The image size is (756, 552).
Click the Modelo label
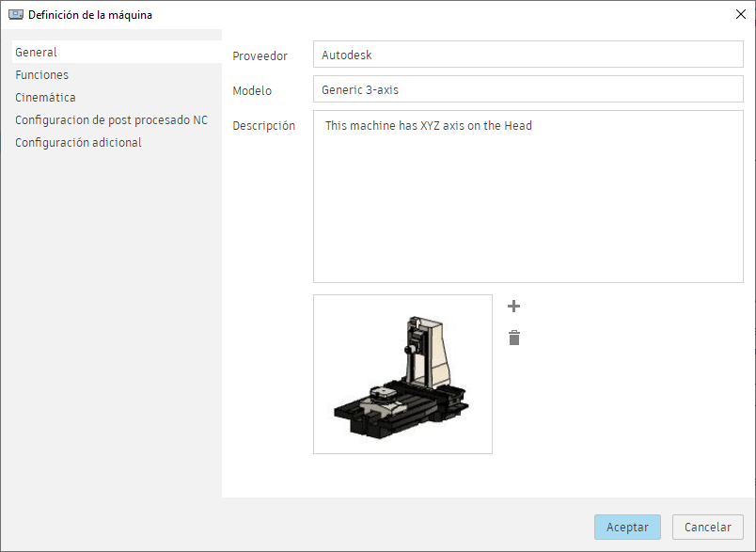coord(252,90)
